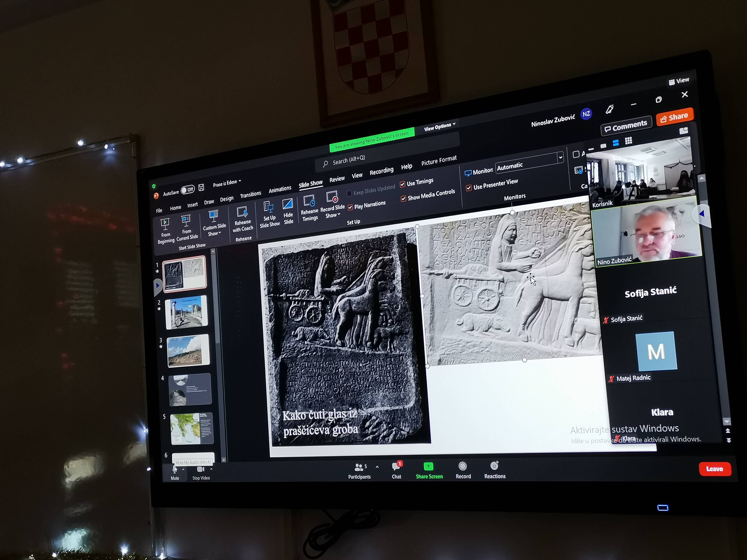The width and height of the screenshot is (747, 560).
Task: Toggle the AutoSave switch
Action: (188, 190)
